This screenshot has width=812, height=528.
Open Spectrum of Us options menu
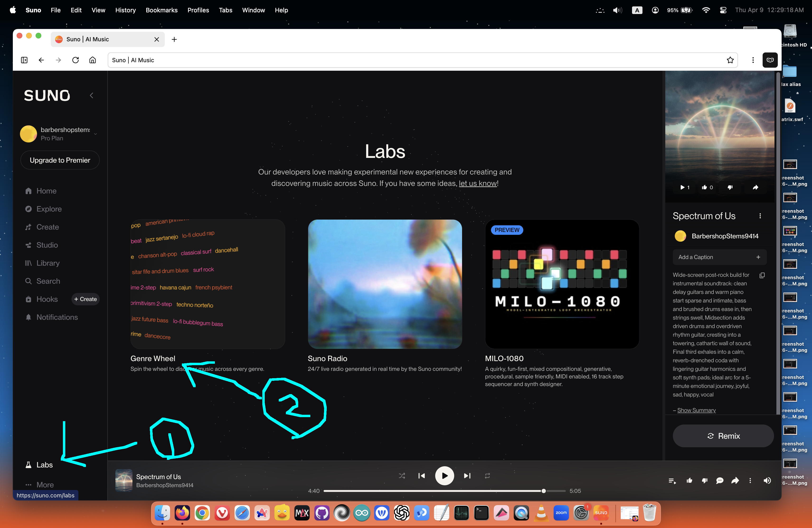tap(760, 216)
